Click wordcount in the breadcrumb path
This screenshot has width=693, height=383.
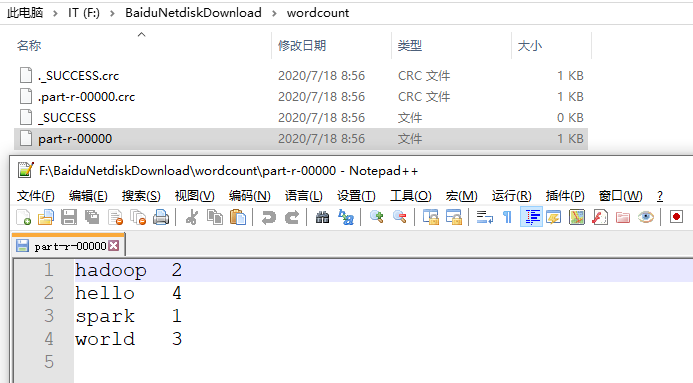pos(318,13)
